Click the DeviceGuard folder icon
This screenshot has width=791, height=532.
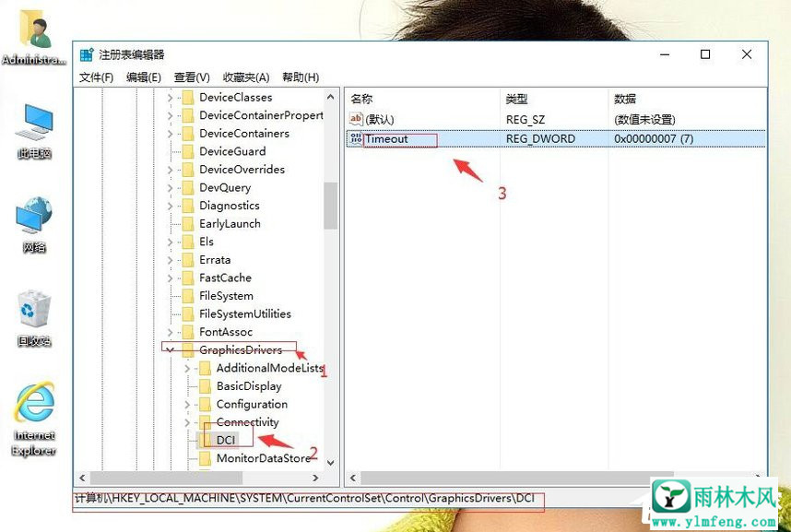(188, 151)
